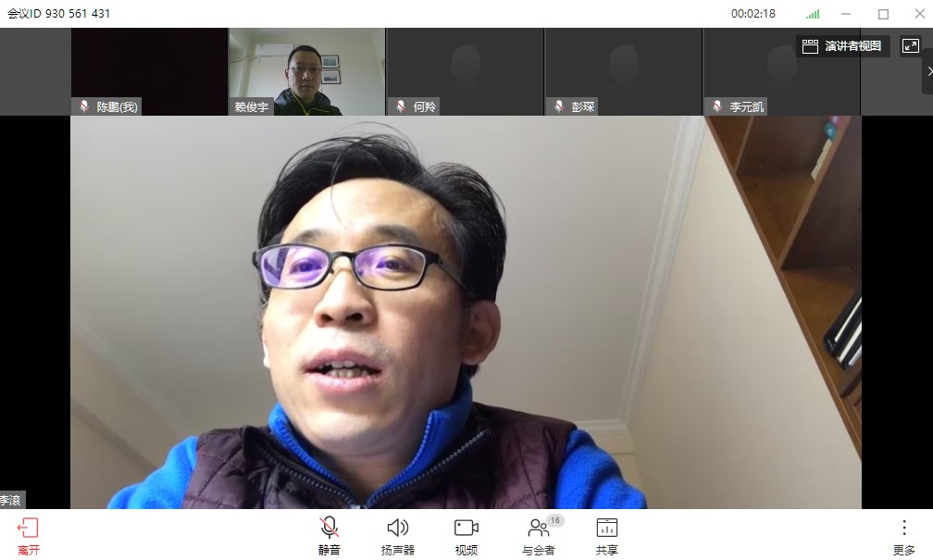Toggle the 静音 microphone mute
Viewport: 933px width, 560px height.
point(330,537)
